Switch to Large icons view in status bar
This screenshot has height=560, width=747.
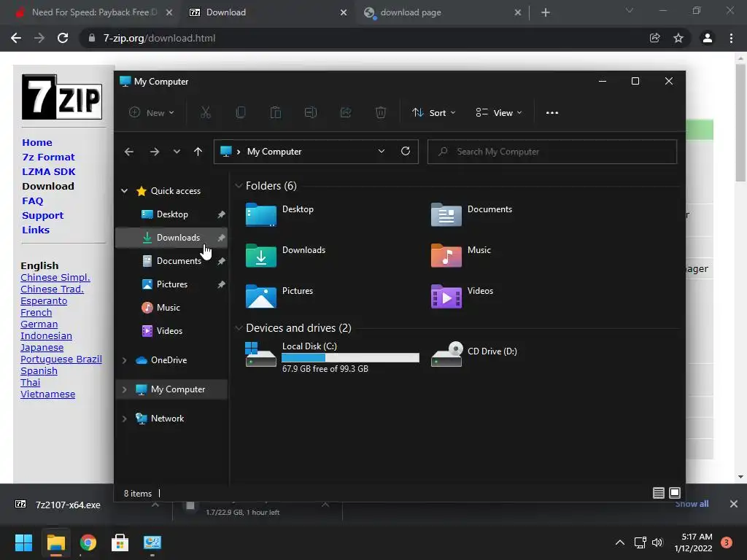tap(675, 493)
